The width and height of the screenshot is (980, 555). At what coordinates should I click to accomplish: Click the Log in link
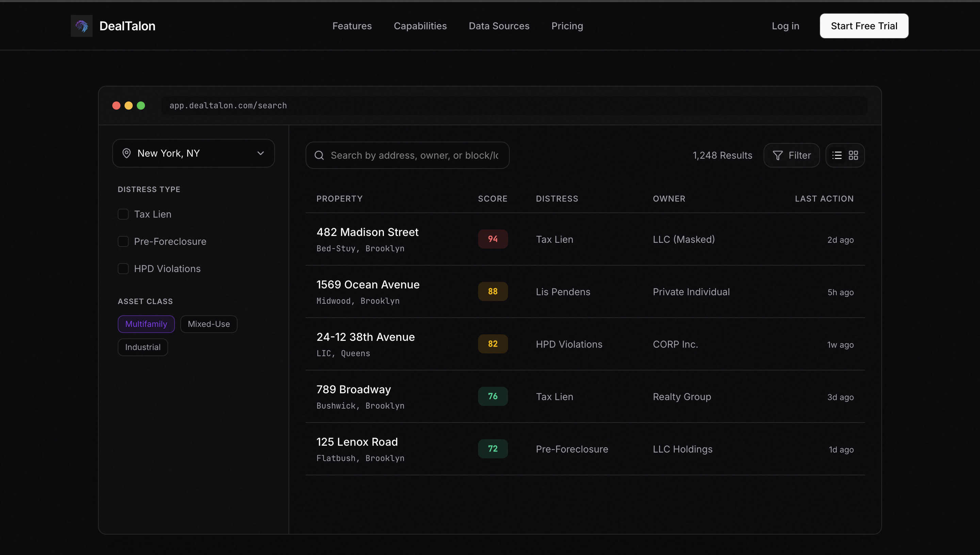785,26
